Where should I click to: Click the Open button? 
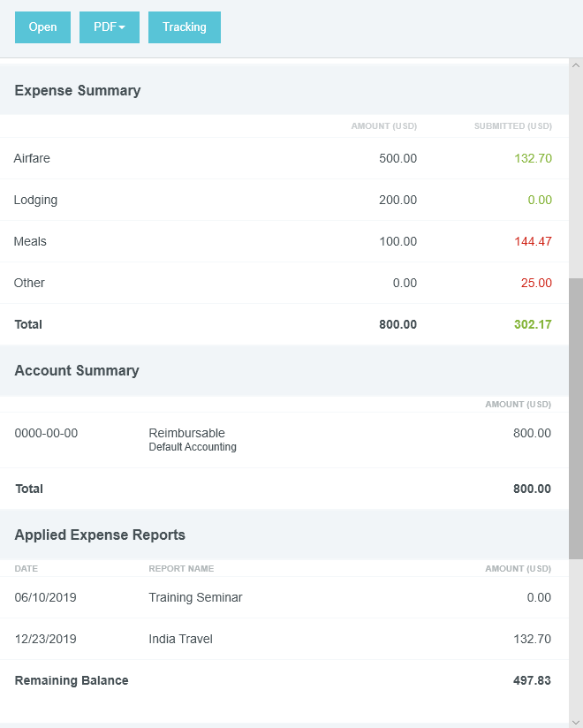[42, 27]
